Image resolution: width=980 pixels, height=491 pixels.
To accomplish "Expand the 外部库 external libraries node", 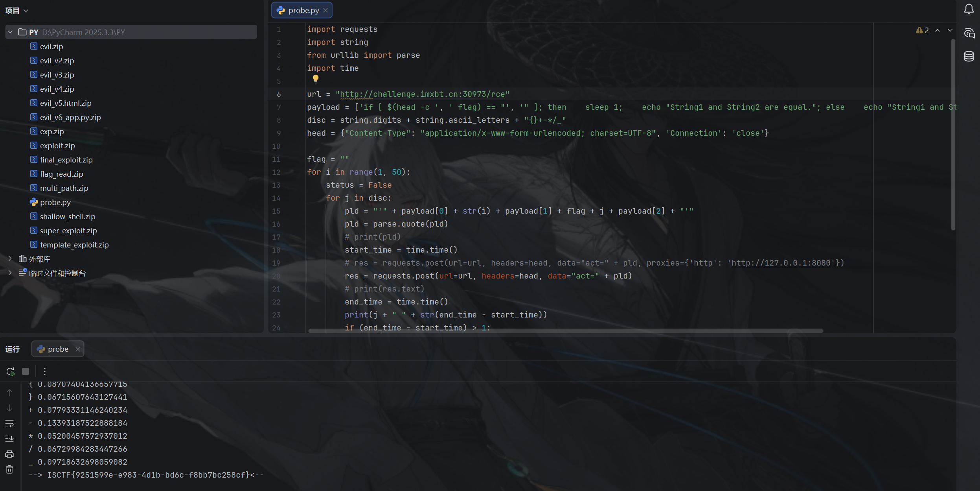I will click(x=10, y=258).
